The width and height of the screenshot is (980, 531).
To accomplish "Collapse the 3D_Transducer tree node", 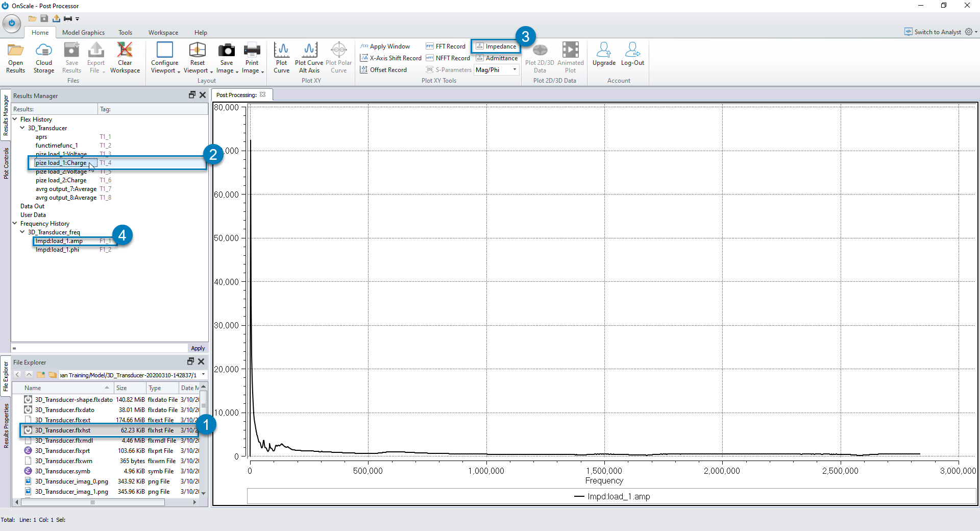I will click(22, 128).
